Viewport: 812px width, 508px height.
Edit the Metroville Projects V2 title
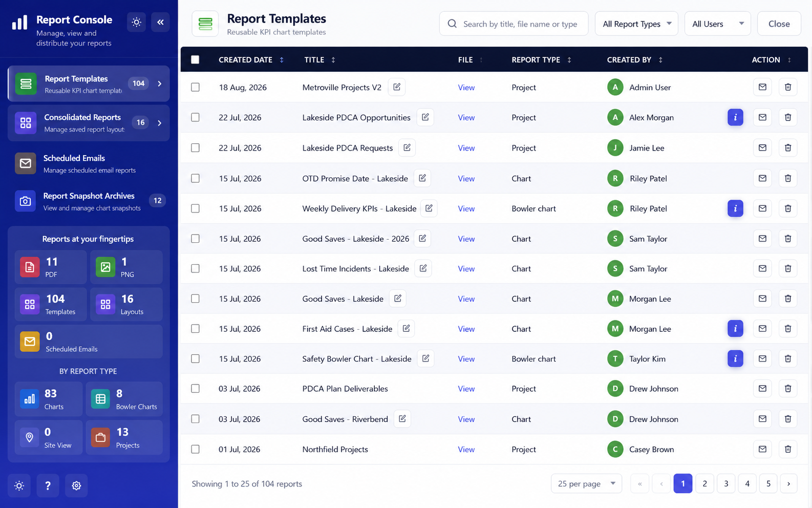[x=397, y=87]
